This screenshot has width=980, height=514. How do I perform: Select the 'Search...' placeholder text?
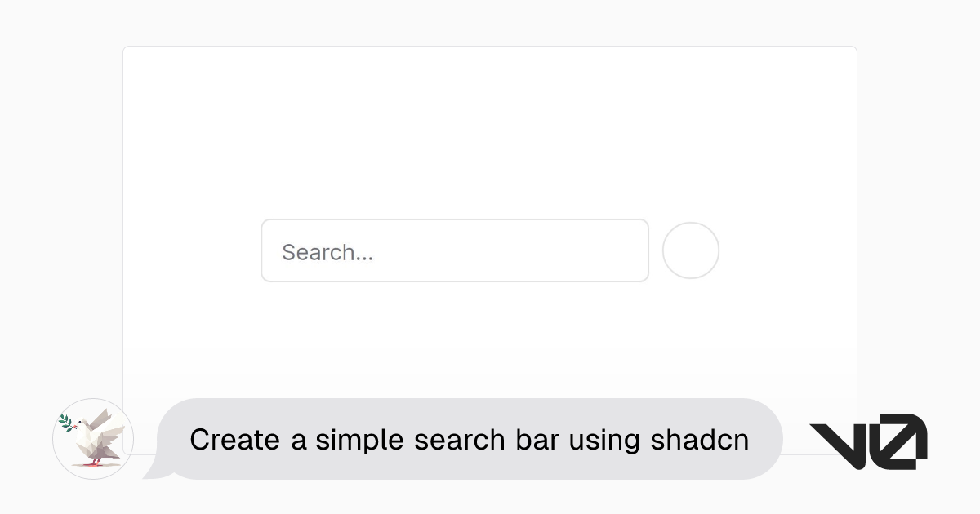327,252
